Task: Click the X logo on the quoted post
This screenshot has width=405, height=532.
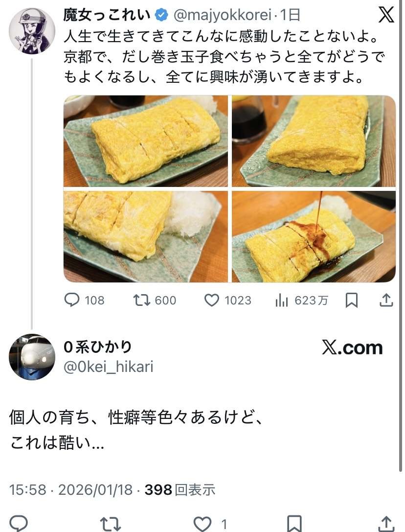Action: coord(386,14)
